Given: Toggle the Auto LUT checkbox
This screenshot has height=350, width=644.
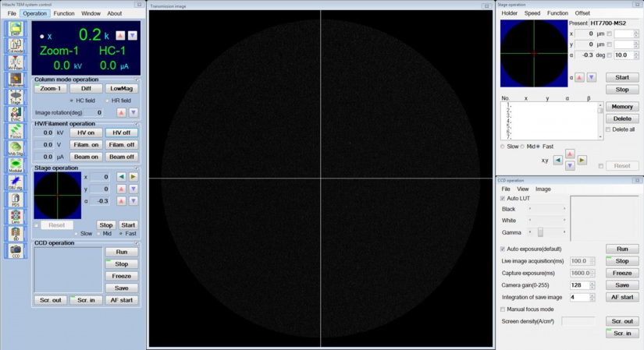Looking at the screenshot, I should pyautogui.click(x=502, y=199).
